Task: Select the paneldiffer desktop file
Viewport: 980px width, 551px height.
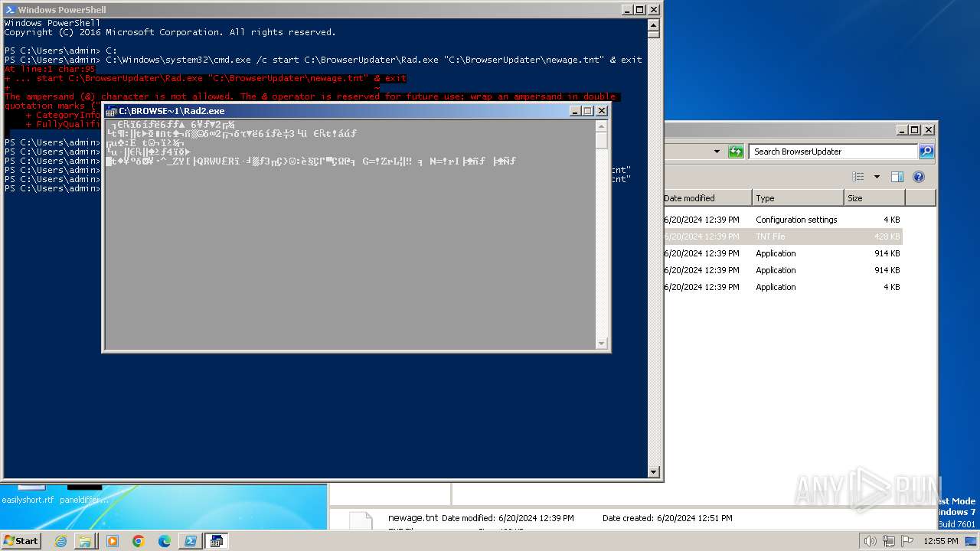Action: pyautogui.click(x=84, y=500)
